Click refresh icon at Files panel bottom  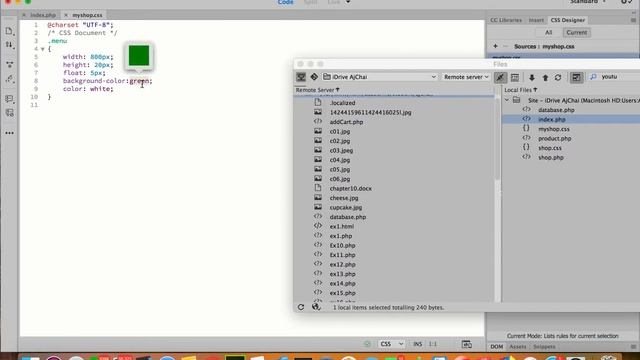click(301, 307)
